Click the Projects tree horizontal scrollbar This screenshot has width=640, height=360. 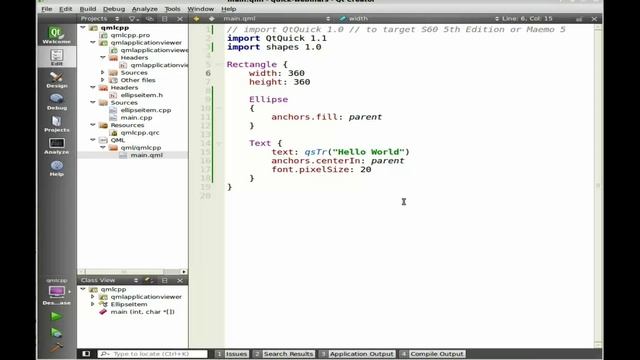tap(133, 271)
